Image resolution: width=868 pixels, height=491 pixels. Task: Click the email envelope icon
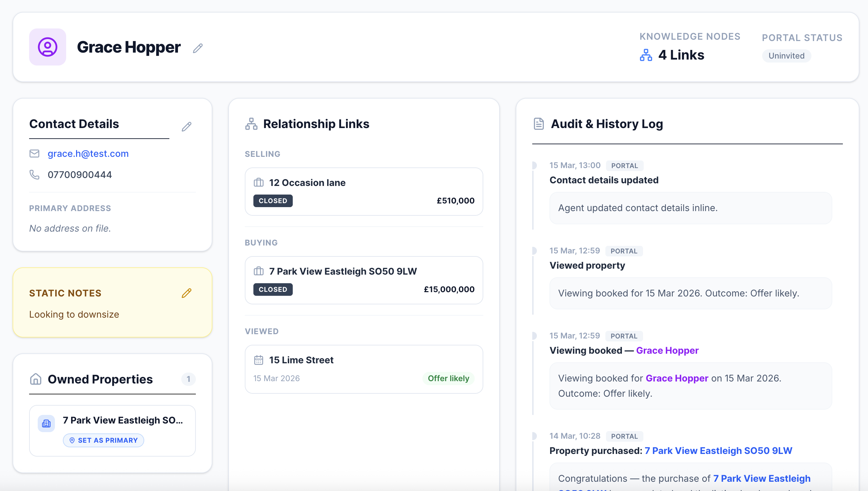pos(35,154)
